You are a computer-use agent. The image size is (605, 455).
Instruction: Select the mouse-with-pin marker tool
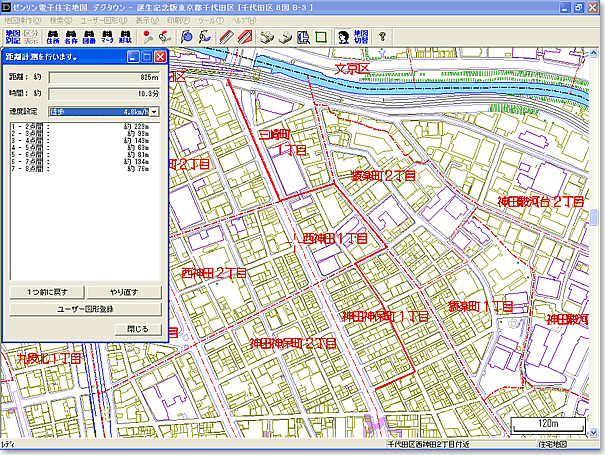(165, 37)
